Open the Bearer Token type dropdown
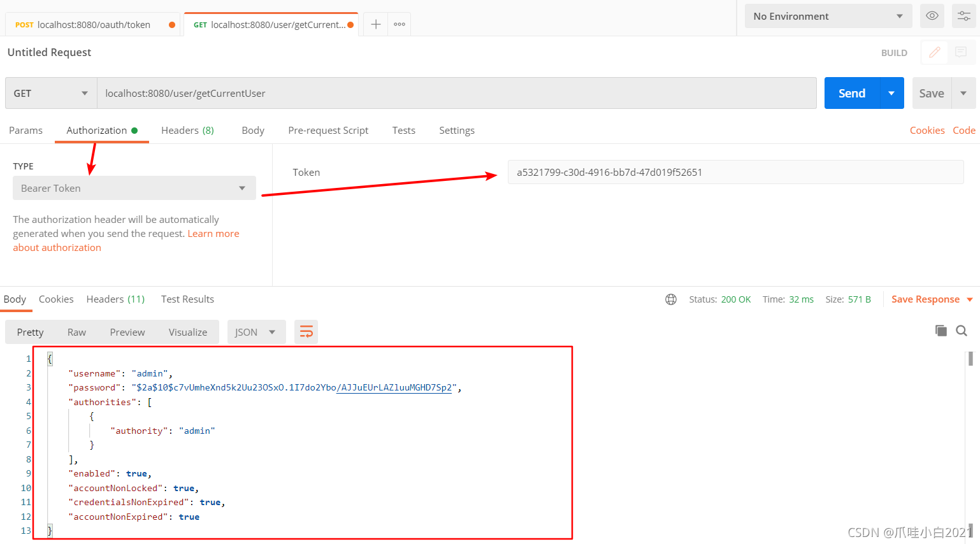Screen dimensions: 980x544 (134, 188)
